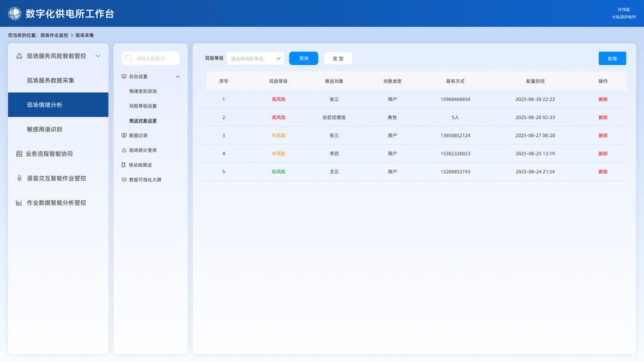Click the microphone icon for voice interaction

[x=19, y=178]
